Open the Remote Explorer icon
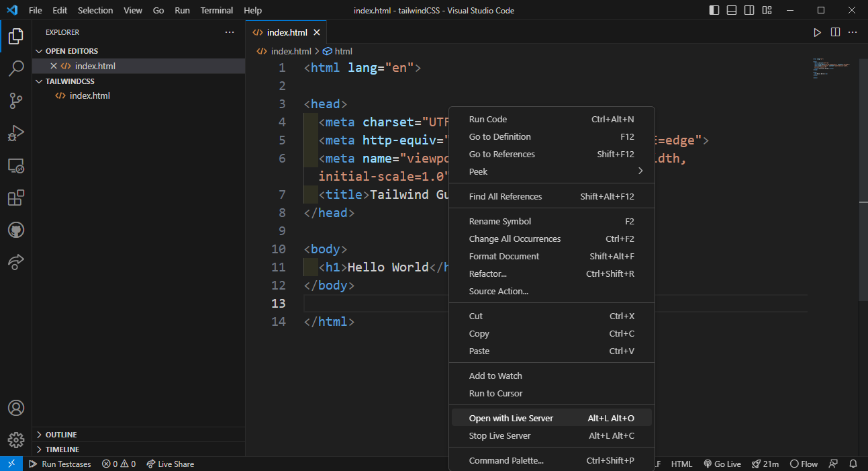The width and height of the screenshot is (868, 471). [x=16, y=165]
